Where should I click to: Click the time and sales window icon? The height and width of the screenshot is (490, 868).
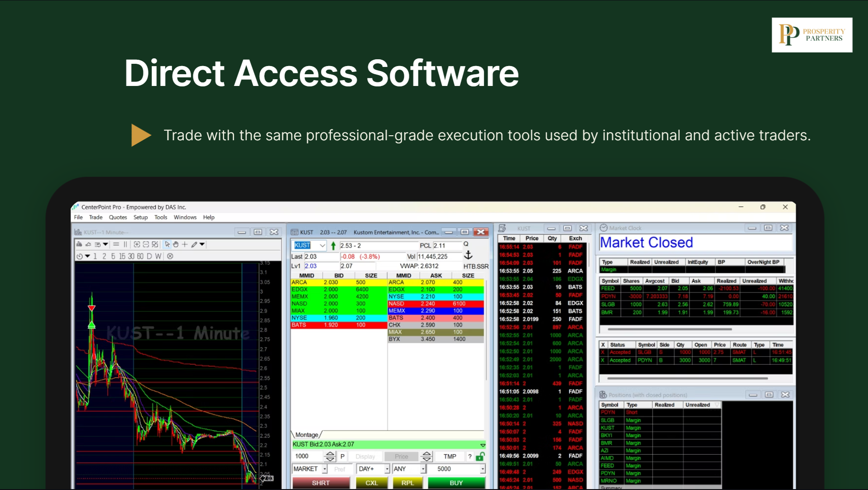tap(502, 228)
